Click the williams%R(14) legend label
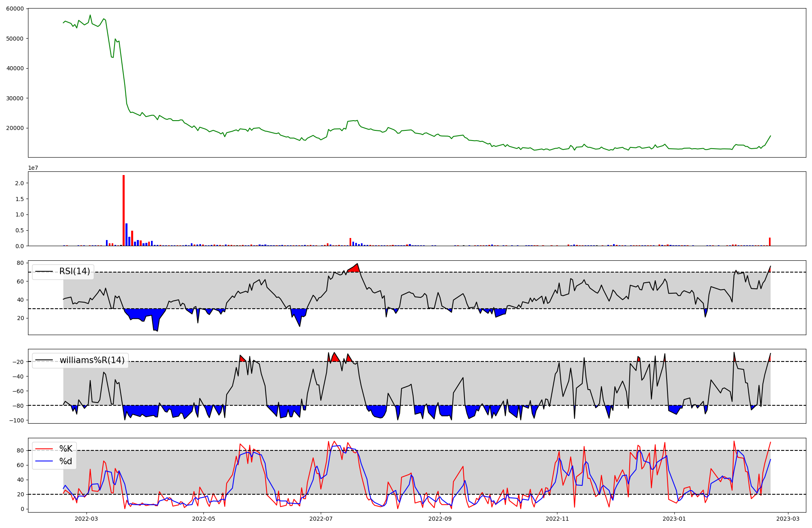Image resolution: width=812 pixels, height=528 pixels. pyautogui.click(x=92, y=360)
